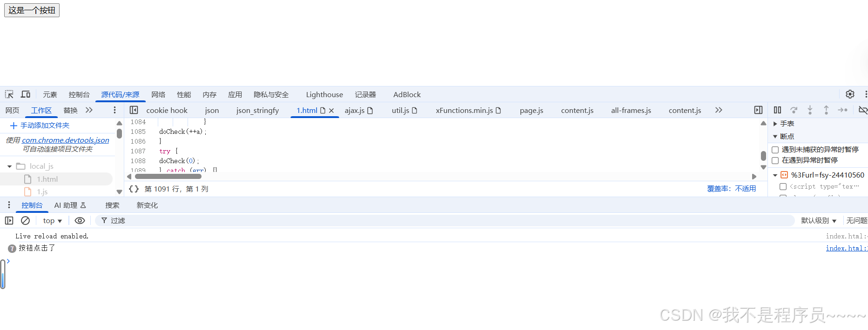868x330 pixels.
Task: Show more navigator tabs chevron
Action: coord(89,110)
